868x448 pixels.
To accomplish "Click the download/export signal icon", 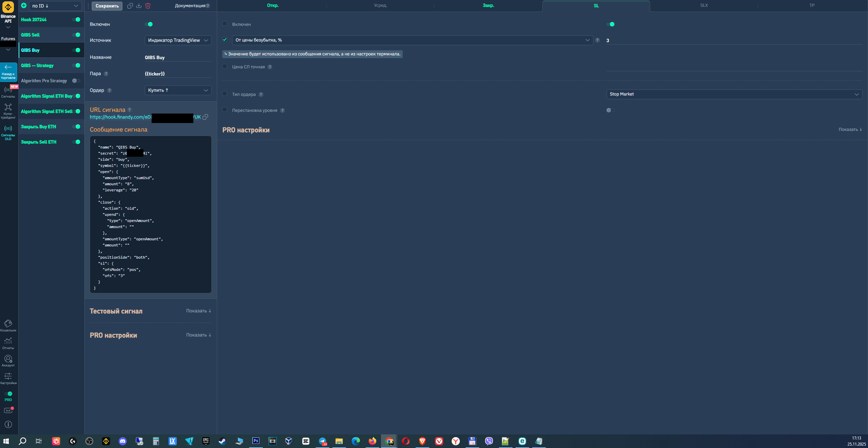I will pos(139,6).
